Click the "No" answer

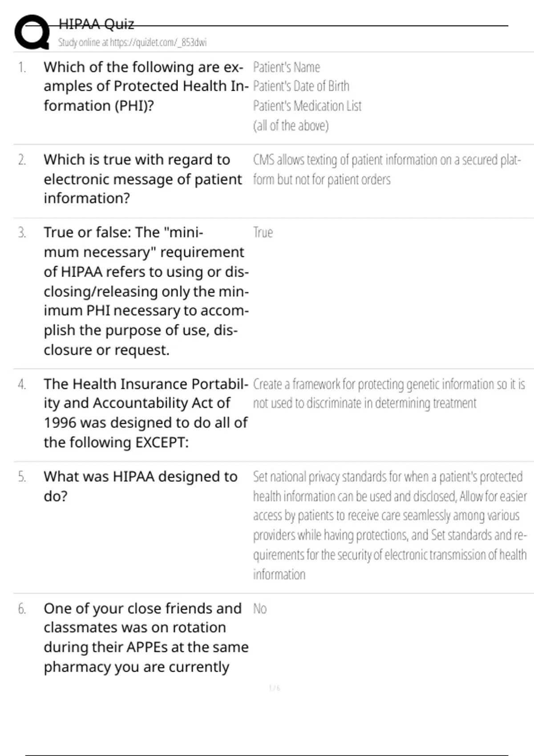(259, 609)
